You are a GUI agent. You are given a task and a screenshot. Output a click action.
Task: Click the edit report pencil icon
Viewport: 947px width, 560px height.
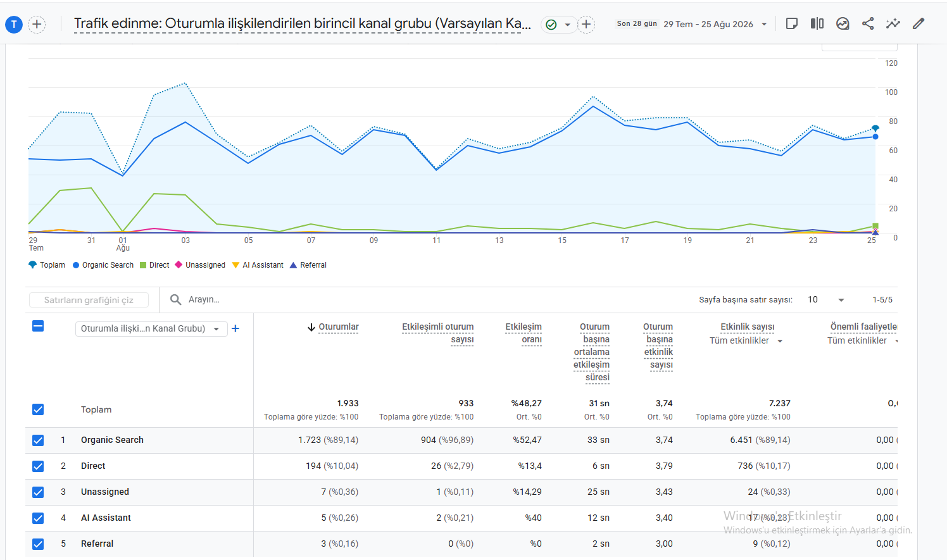(919, 23)
